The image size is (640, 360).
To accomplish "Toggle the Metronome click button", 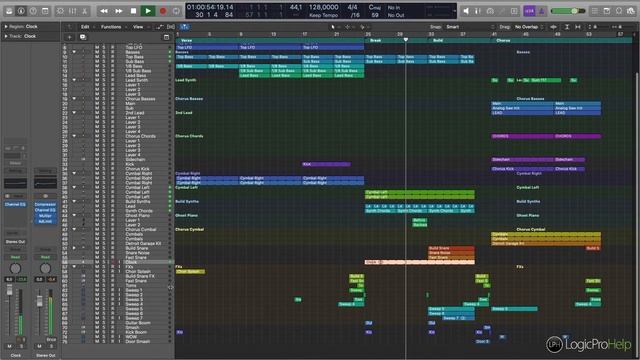I will click(542, 11).
